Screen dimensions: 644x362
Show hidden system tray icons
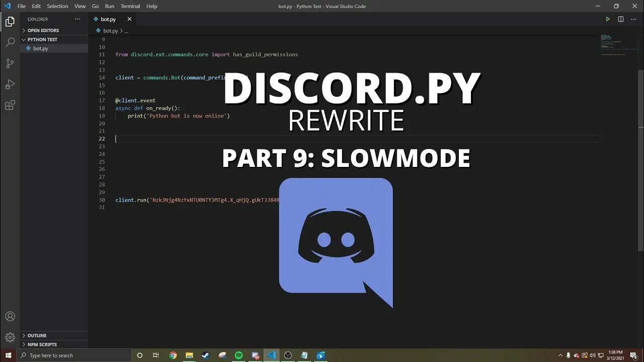pyautogui.click(x=560, y=355)
